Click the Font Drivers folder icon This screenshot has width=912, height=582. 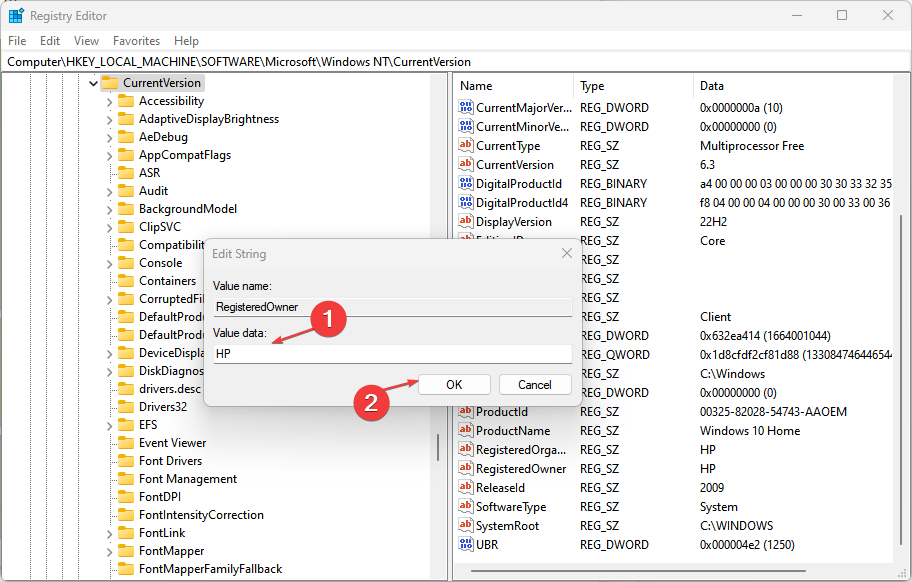(126, 461)
